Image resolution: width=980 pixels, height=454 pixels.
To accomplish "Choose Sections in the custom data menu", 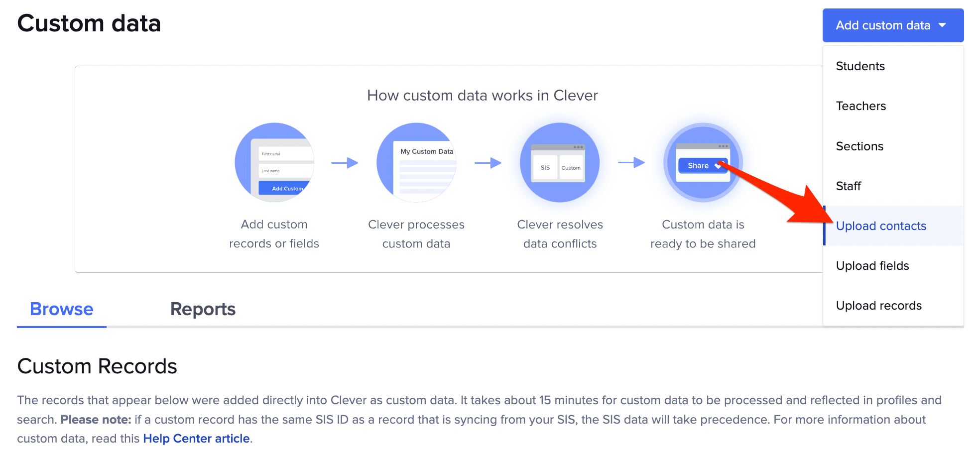I will pos(859,146).
